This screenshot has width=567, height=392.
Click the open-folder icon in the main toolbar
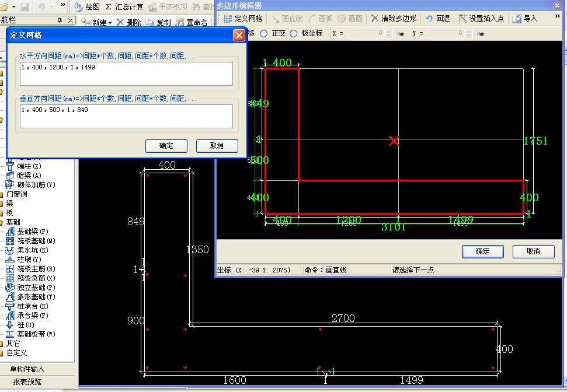click(x=4, y=6)
